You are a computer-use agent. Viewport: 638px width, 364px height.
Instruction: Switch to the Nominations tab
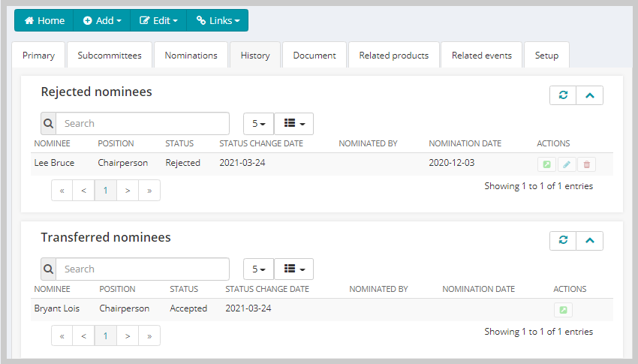[x=191, y=56]
